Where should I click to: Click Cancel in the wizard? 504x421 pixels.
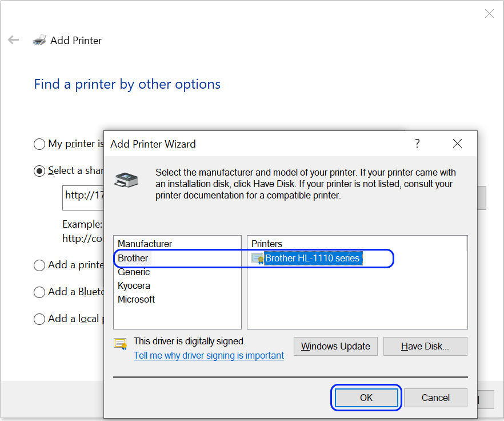[x=435, y=398]
